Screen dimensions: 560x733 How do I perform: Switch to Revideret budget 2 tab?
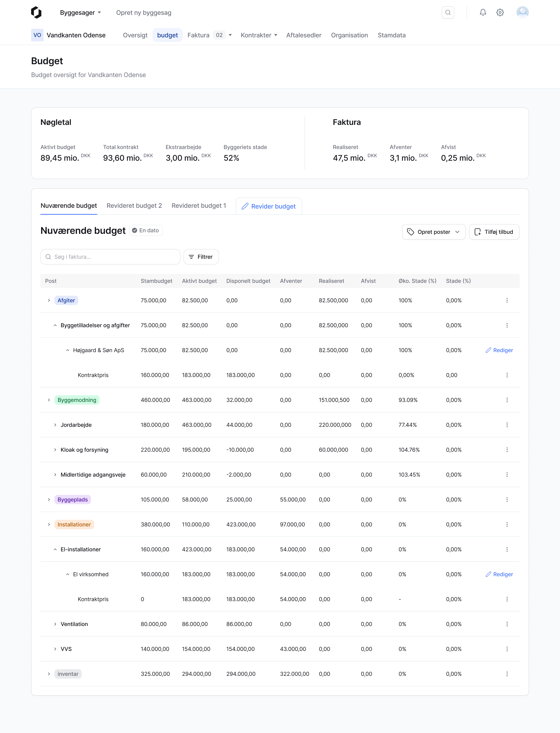[134, 206]
